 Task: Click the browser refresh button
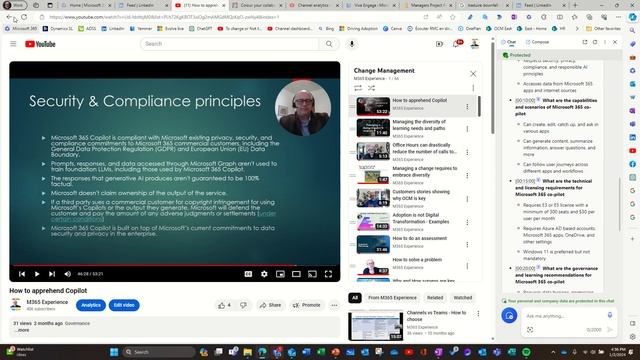tap(24, 17)
